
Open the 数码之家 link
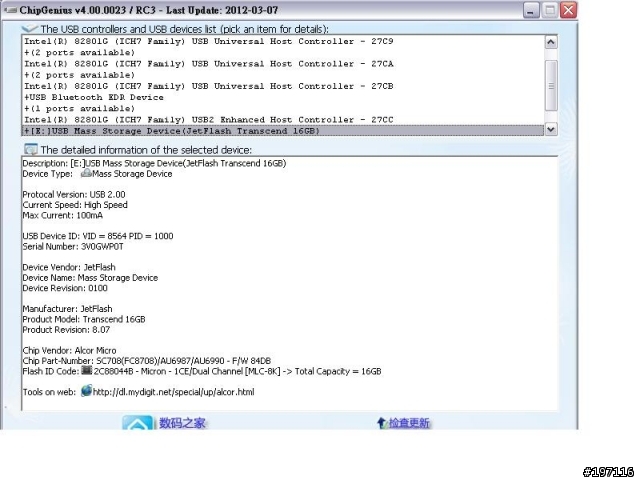point(182,423)
